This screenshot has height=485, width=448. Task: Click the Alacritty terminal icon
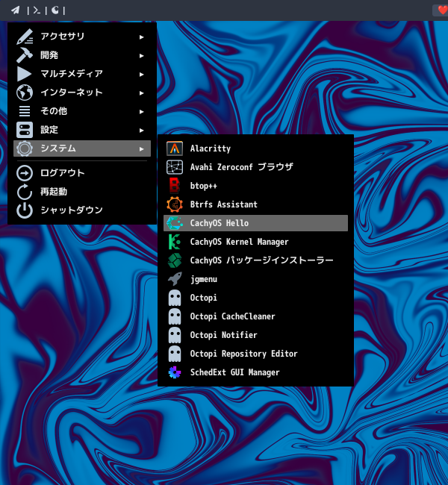pyautogui.click(x=175, y=148)
